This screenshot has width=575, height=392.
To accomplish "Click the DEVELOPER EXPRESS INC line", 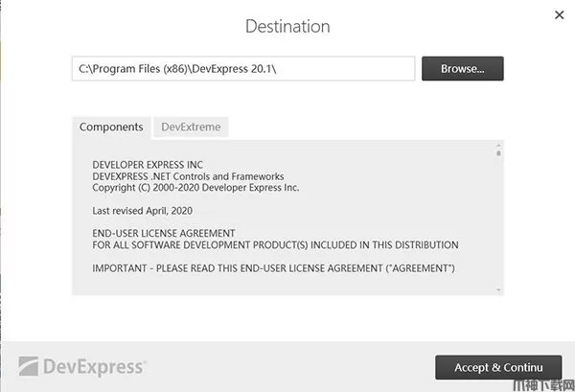I will (148, 165).
